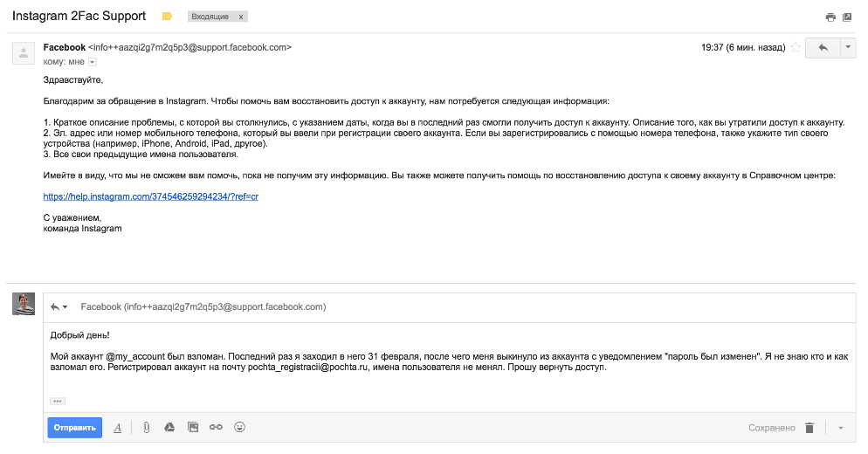This screenshot has height=454, width=868.
Task: Print the email conversation
Action: coord(830,17)
